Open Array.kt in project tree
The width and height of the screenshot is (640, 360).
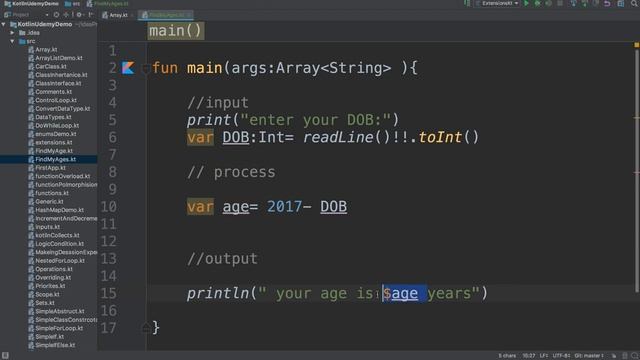point(46,50)
